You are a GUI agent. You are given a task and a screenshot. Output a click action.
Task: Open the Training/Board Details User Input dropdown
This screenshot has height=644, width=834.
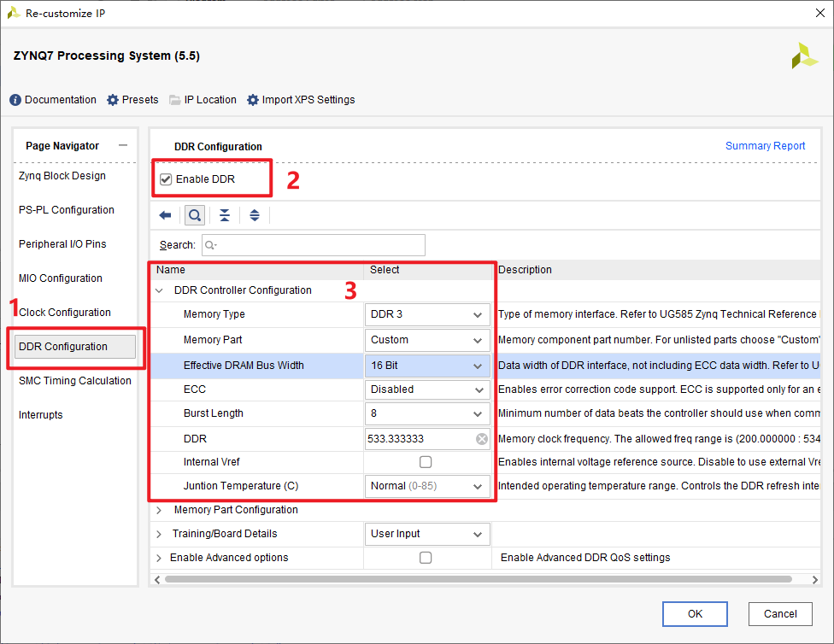[427, 534]
